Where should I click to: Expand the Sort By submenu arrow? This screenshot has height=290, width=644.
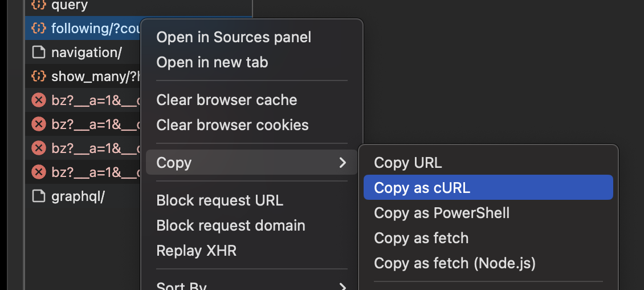343,286
